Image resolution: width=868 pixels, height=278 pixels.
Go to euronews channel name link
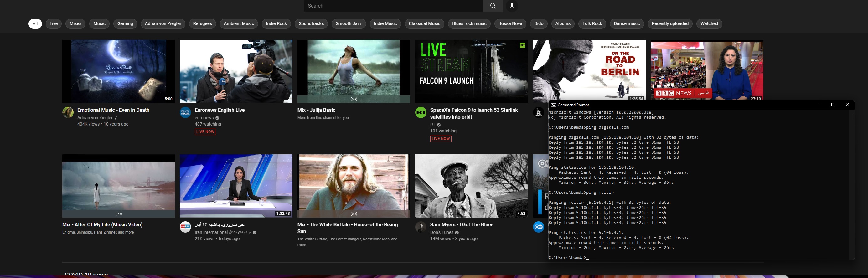point(204,118)
